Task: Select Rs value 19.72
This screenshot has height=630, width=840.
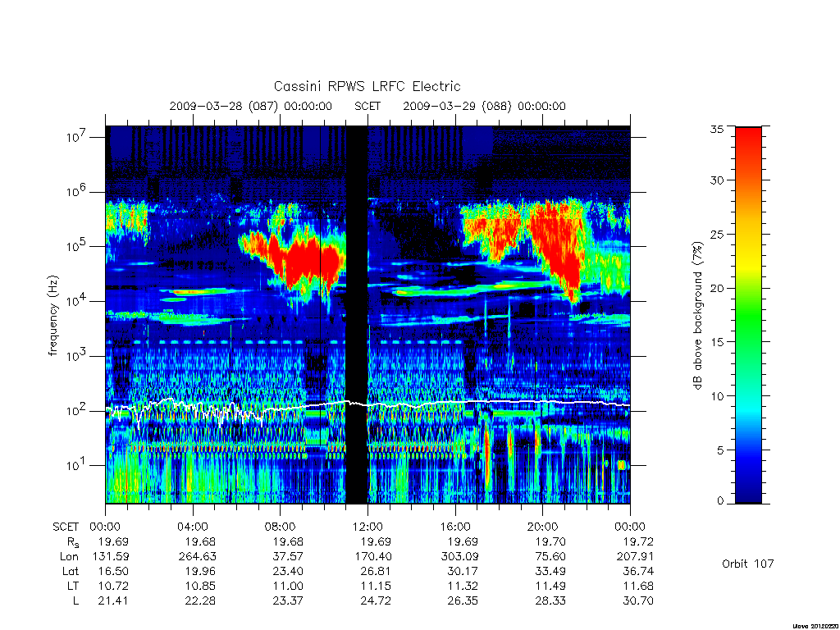Action: click(x=638, y=541)
